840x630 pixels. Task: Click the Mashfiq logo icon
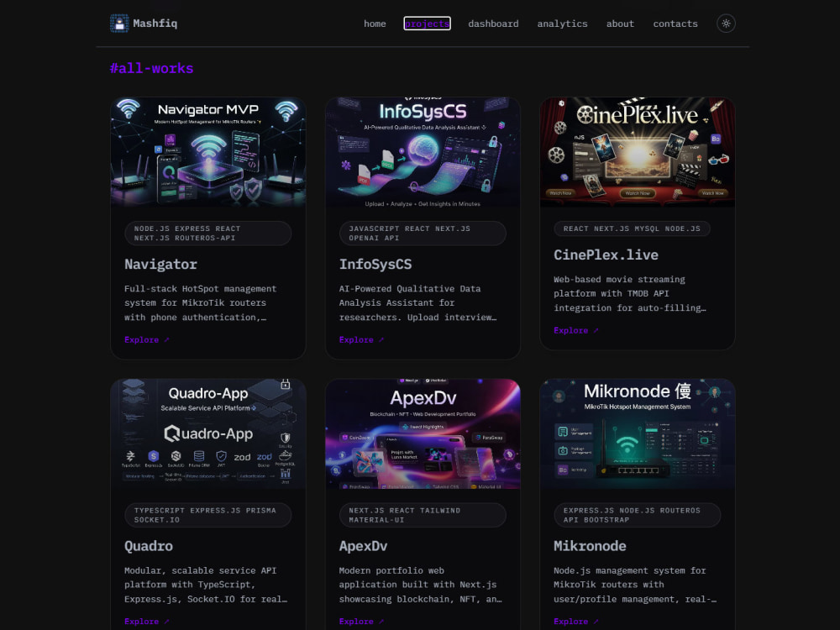[x=119, y=23]
